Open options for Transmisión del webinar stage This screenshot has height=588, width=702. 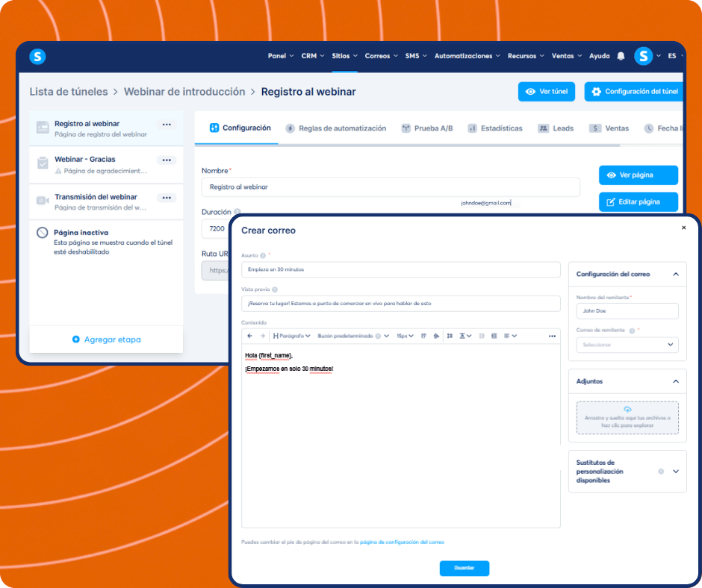[167, 198]
